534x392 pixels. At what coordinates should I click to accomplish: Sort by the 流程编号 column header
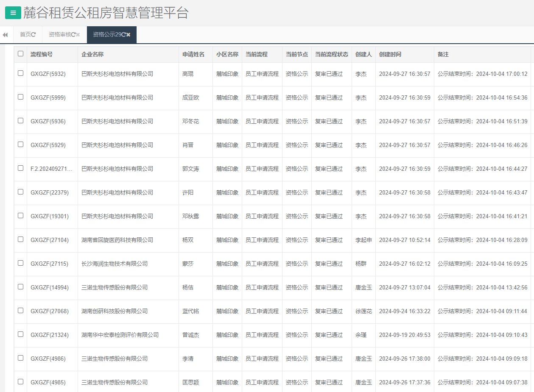tap(41, 54)
